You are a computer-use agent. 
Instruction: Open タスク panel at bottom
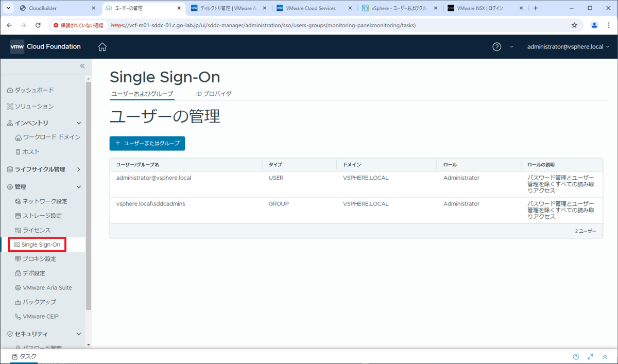pyautogui.click(x=24, y=356)
